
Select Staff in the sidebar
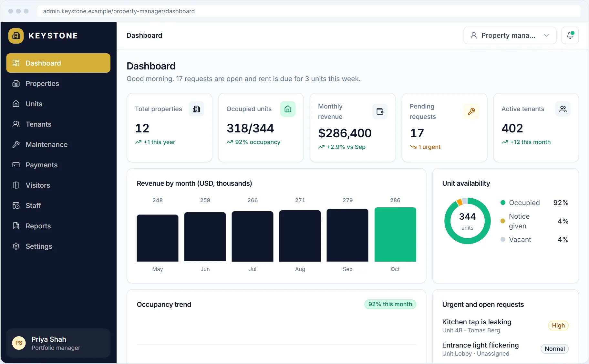[x=58, y=205]
